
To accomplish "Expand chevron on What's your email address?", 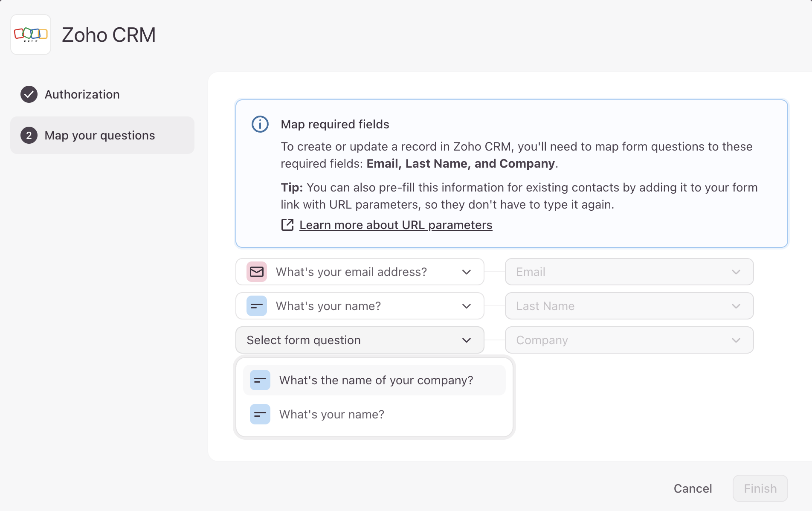I will coord(467,272).
